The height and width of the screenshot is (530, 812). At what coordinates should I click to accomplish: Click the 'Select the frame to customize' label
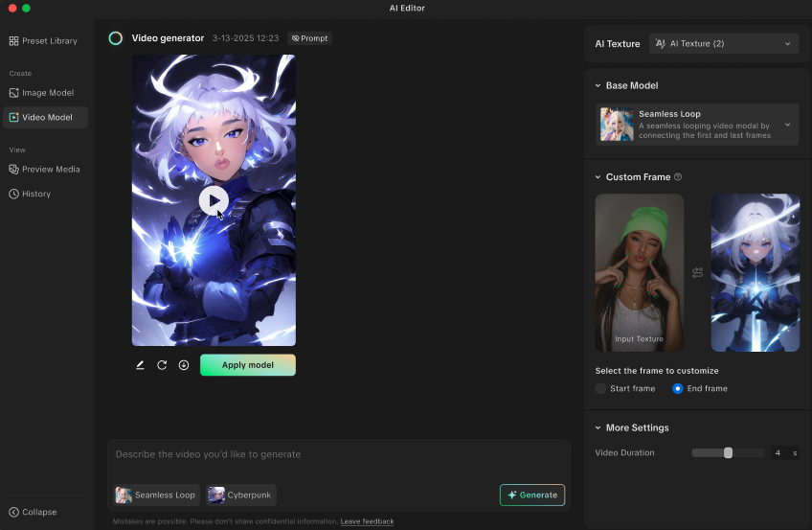[657, 371]
